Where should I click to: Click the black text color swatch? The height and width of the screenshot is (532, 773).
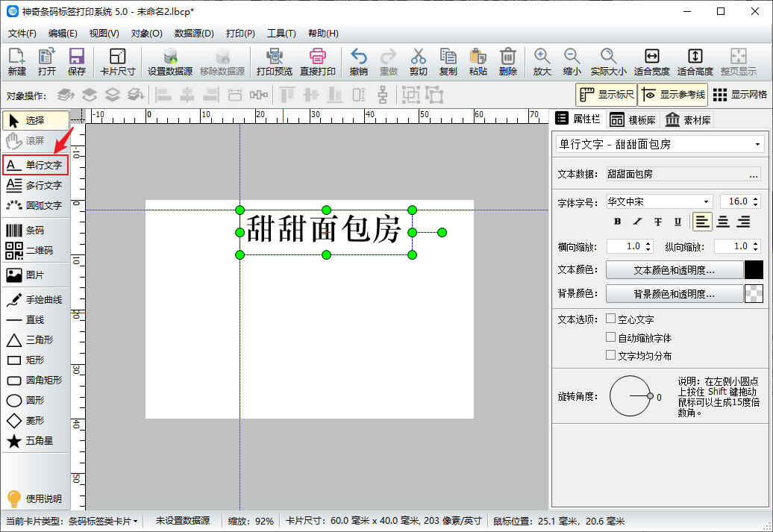[754, 270]
